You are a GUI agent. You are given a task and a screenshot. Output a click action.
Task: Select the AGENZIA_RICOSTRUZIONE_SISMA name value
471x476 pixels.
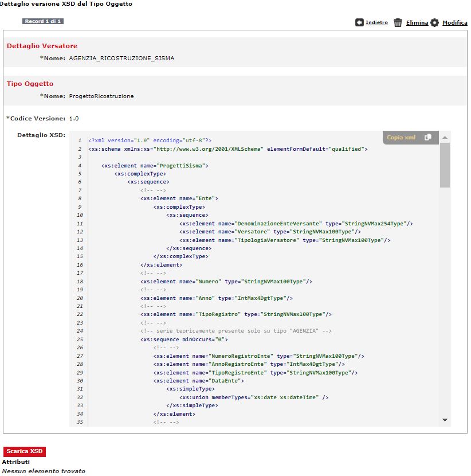pyautogui.click(x=121, y=58)
